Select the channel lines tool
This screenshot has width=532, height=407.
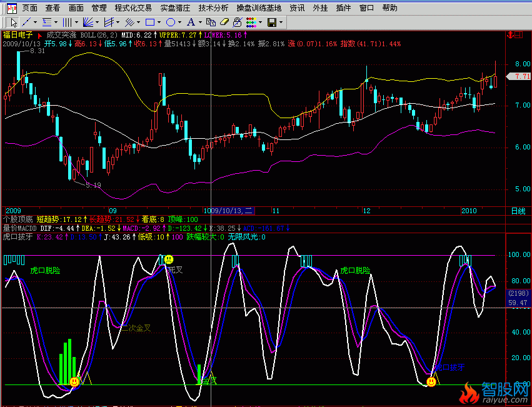(x=109, y=23)
